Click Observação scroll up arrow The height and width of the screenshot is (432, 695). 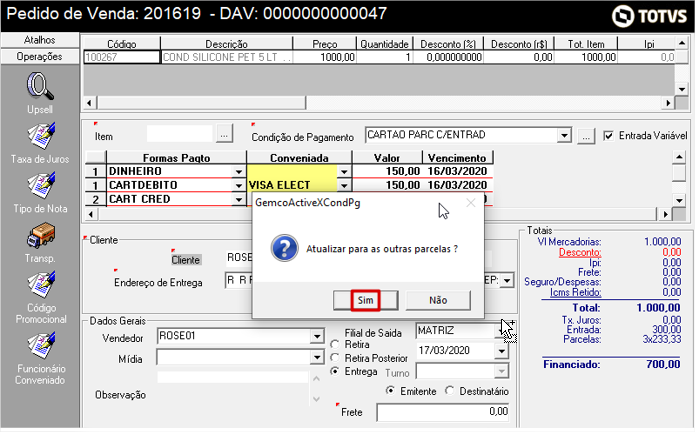point(316,379)
